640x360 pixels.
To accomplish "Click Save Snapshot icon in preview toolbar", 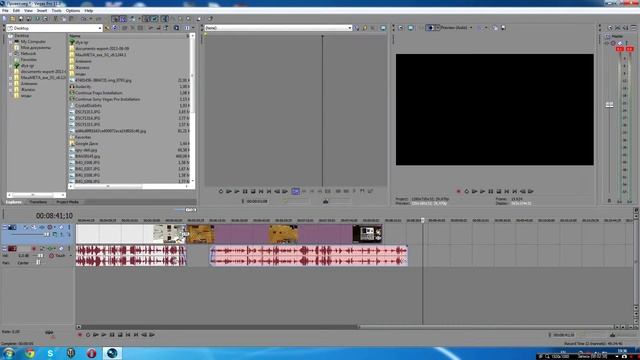I will (503, 28).
